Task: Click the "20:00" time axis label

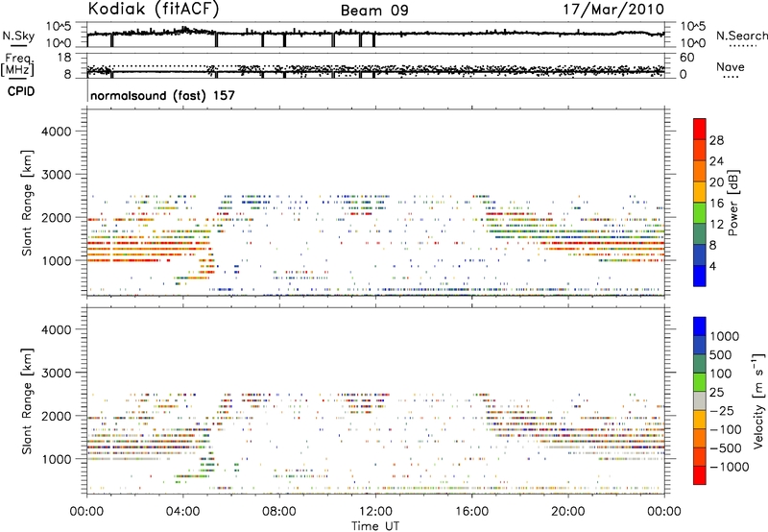Action: (568, 512)
